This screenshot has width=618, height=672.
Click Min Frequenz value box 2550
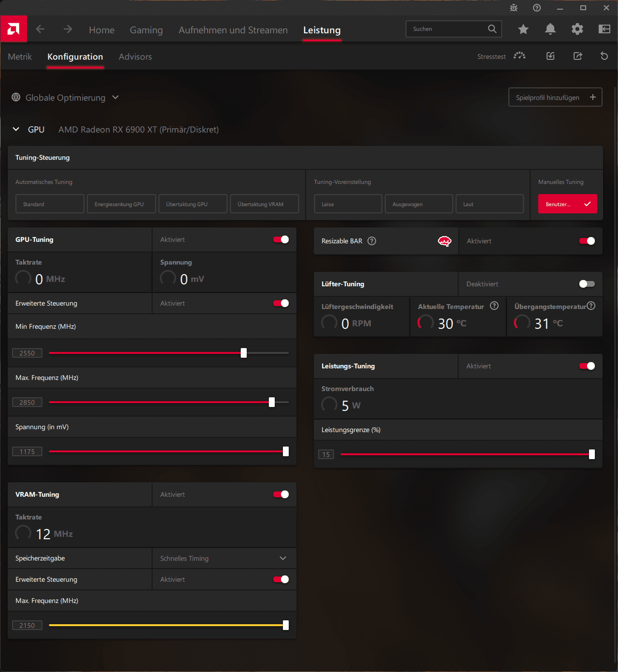[x=27, y=353]
